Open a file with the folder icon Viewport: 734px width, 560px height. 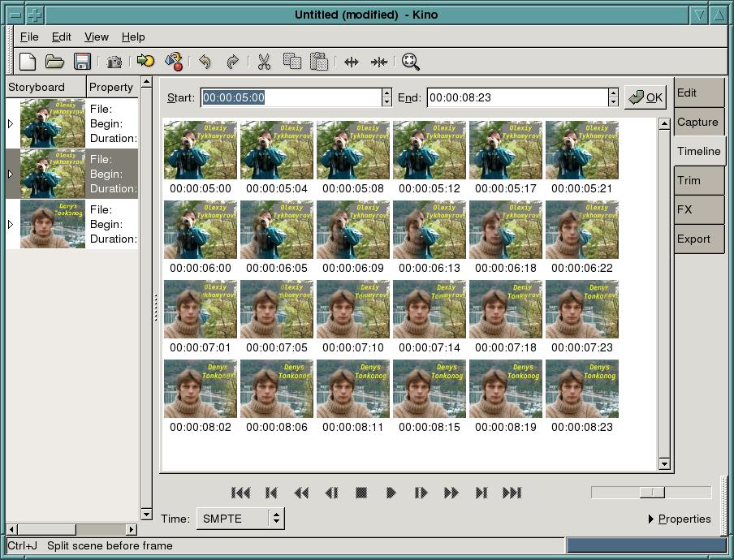(54, 62)
